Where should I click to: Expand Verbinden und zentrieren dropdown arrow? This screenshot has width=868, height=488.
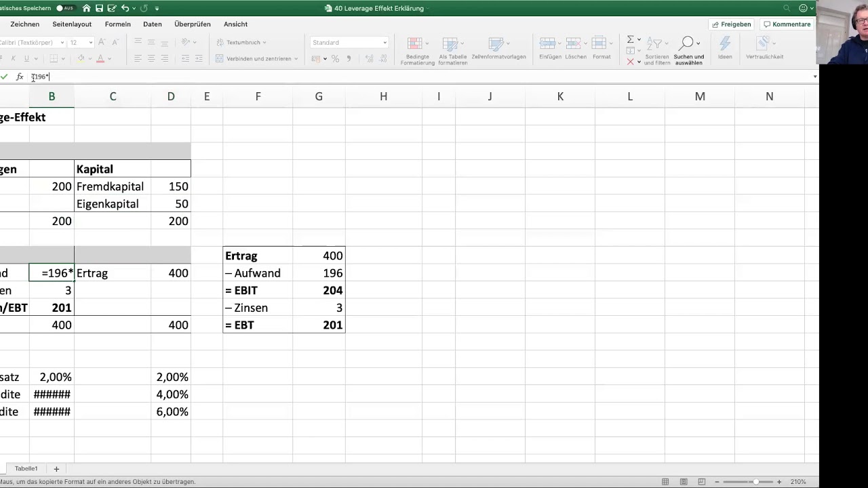296,59
